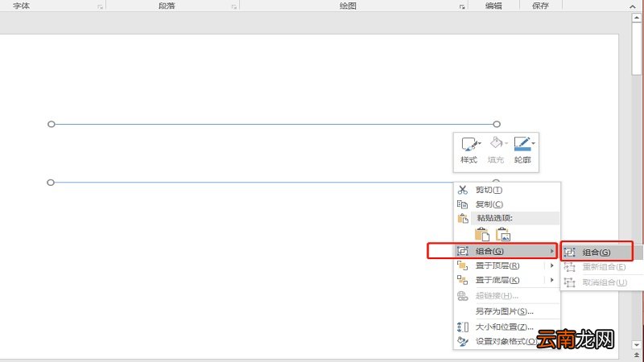
Task: Open the Font (字体) group dialog launcher
Action: [x=101, y=6]
